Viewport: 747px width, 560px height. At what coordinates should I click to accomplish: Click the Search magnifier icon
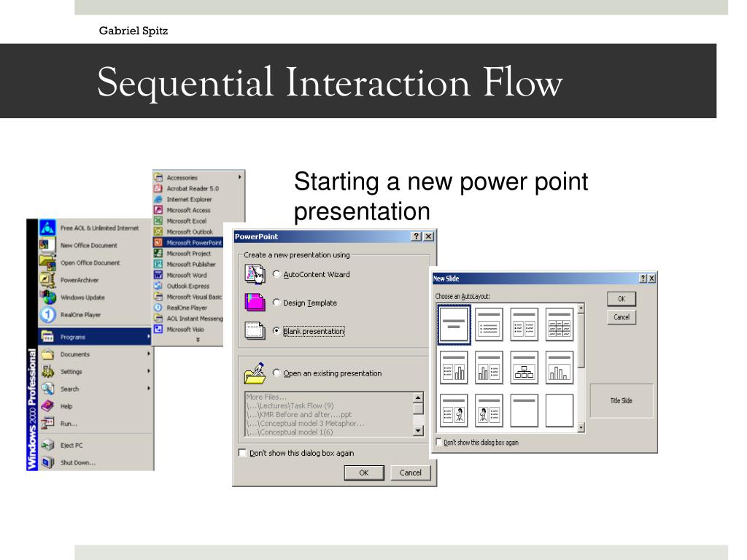pyautogui.click(x=47, y=389)
